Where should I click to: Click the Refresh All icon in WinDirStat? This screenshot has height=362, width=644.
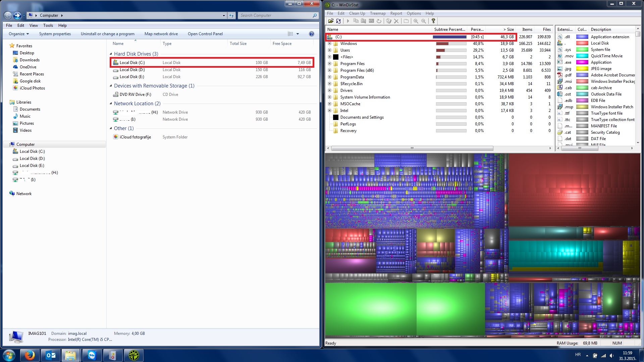click(x=338, y=21)
